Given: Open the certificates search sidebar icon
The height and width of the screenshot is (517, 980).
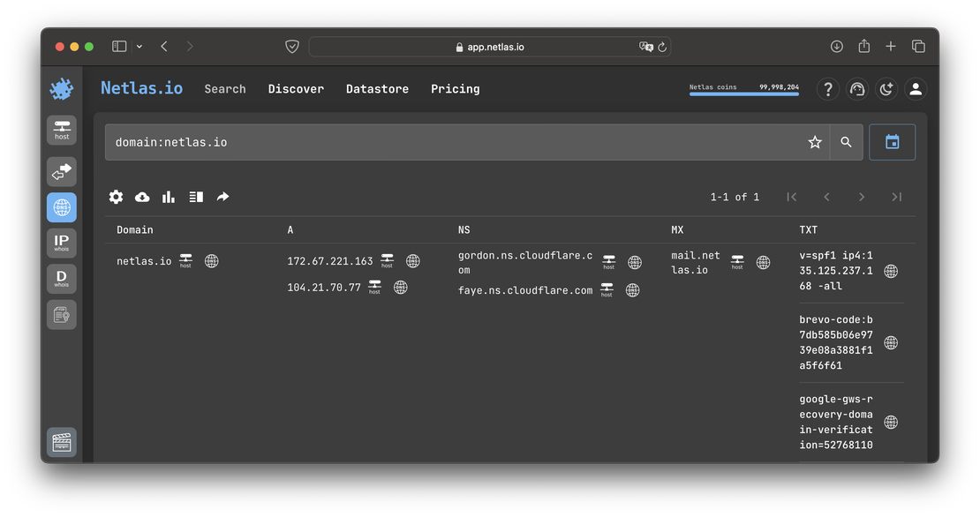Looking at the screenshot, I should click(x=62, y=315).
